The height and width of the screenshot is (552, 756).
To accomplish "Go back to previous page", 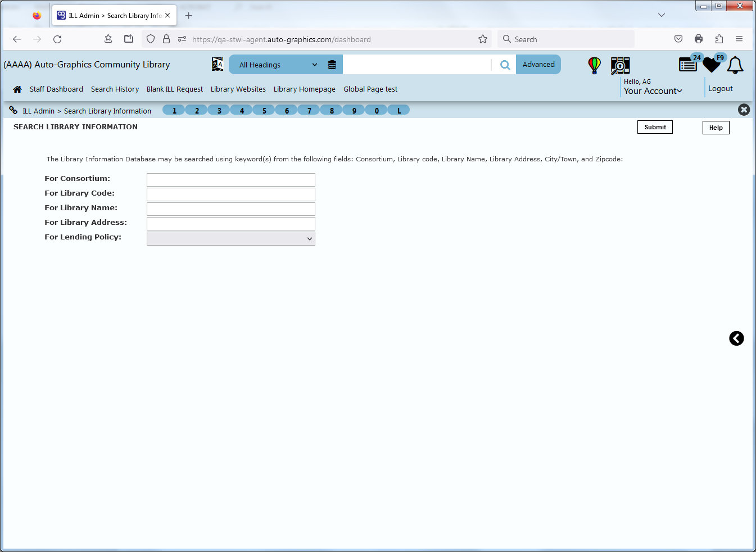I will (x=17, y=39).
